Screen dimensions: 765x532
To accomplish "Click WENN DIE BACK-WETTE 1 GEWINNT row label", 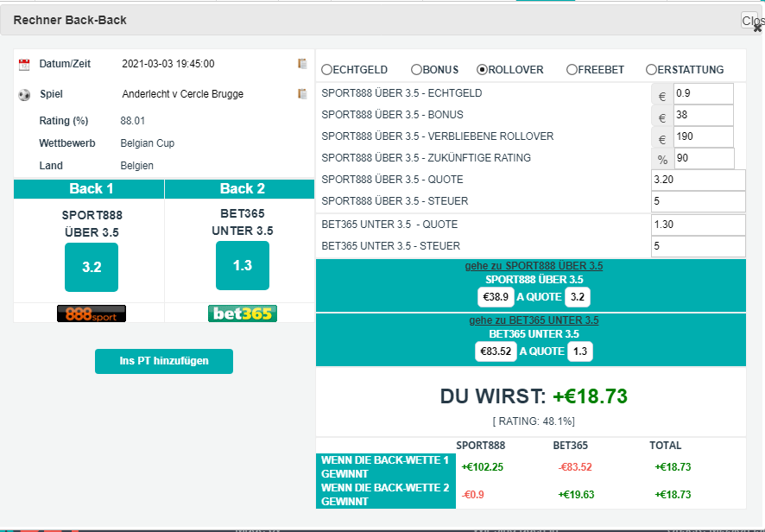I will [385, 467].
